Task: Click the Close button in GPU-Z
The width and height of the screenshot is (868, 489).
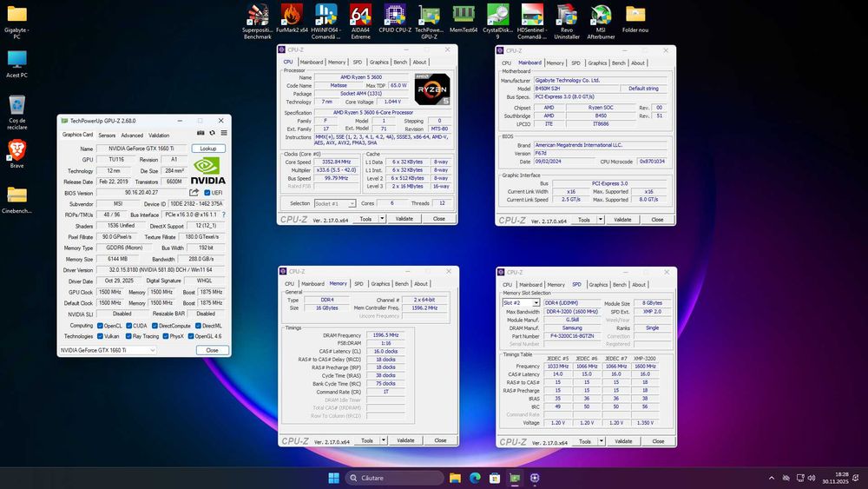Action: [212, 350]
